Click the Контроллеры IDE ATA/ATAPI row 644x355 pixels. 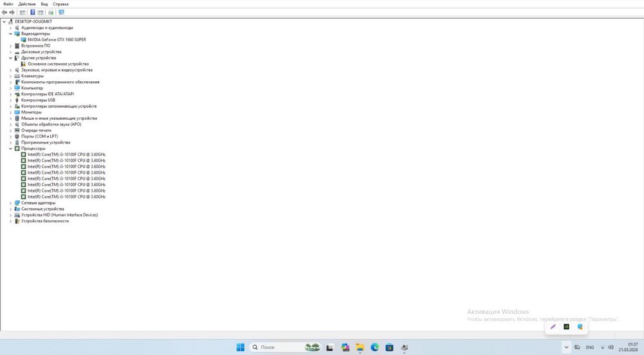(x=48, y=94)
